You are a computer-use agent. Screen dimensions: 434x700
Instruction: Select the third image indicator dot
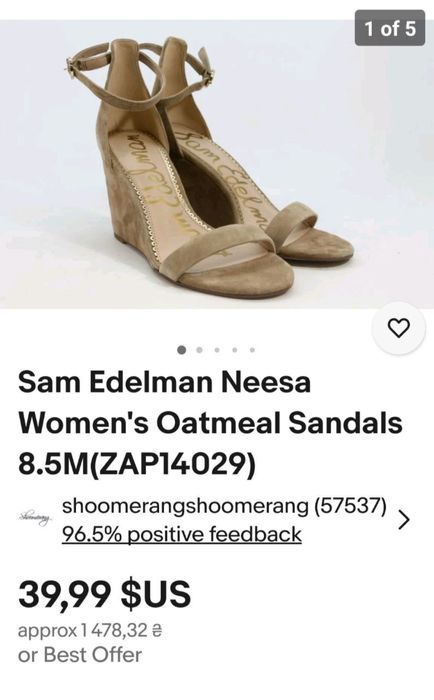(217, 350)
